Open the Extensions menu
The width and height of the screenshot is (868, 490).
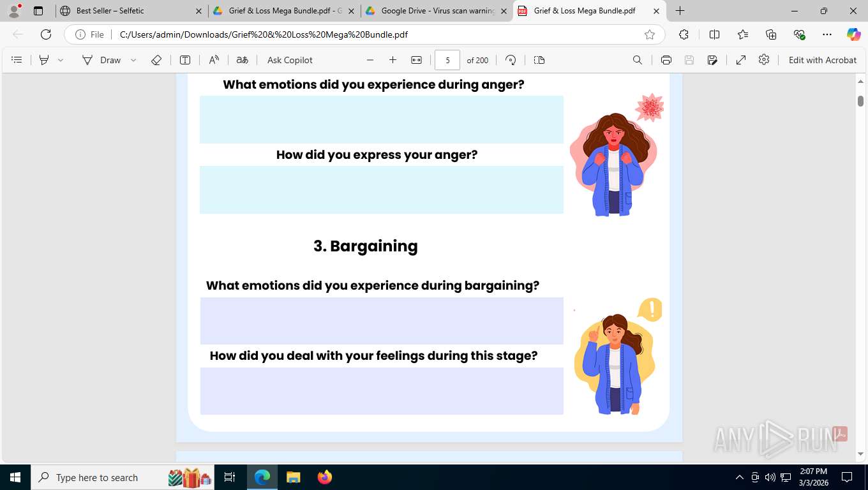click(684, 34)
